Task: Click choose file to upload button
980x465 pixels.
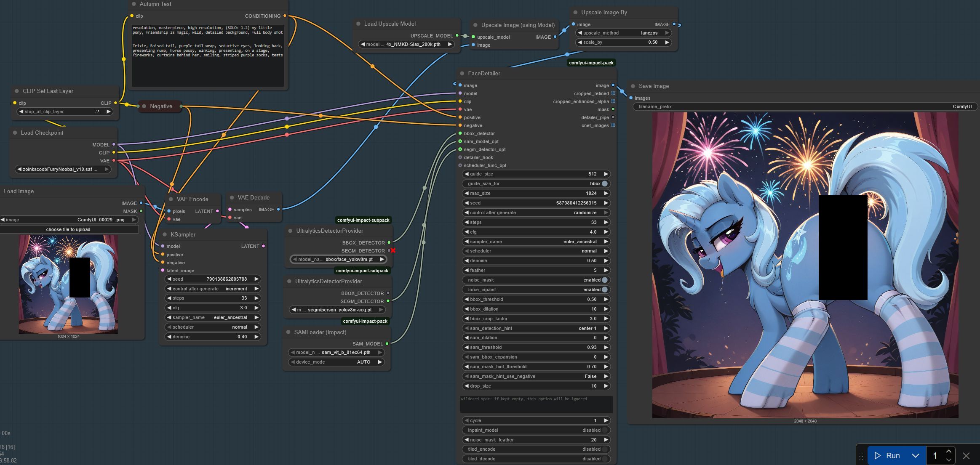Action: 68,230
